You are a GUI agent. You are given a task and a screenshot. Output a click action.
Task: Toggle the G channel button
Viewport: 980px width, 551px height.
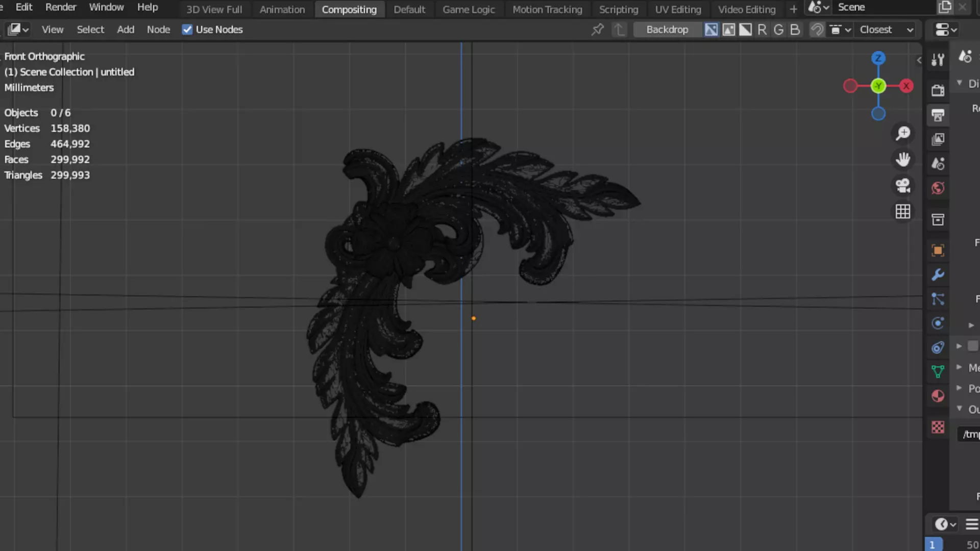(x=778, y=30)
